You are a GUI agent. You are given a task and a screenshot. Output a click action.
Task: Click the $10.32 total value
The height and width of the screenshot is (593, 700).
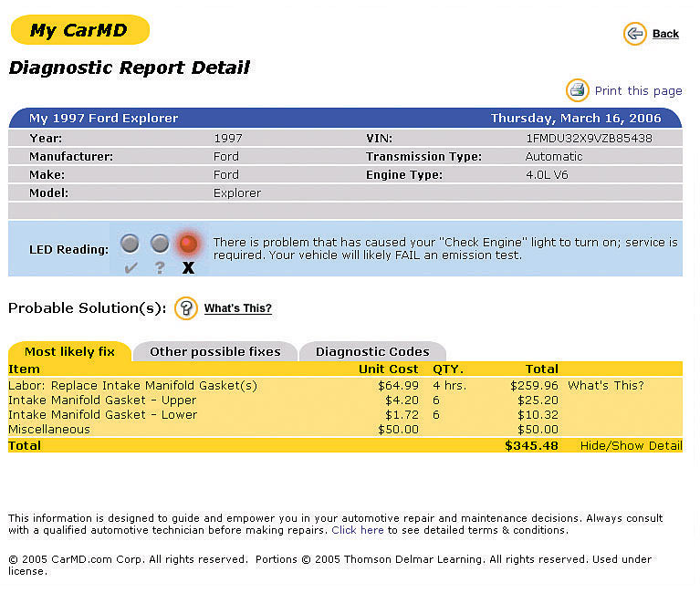(x=538, y=415)
